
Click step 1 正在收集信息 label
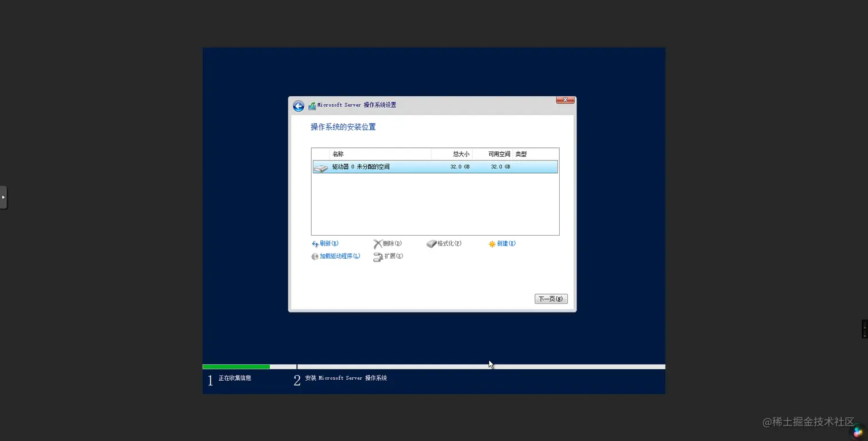point(235,378)
